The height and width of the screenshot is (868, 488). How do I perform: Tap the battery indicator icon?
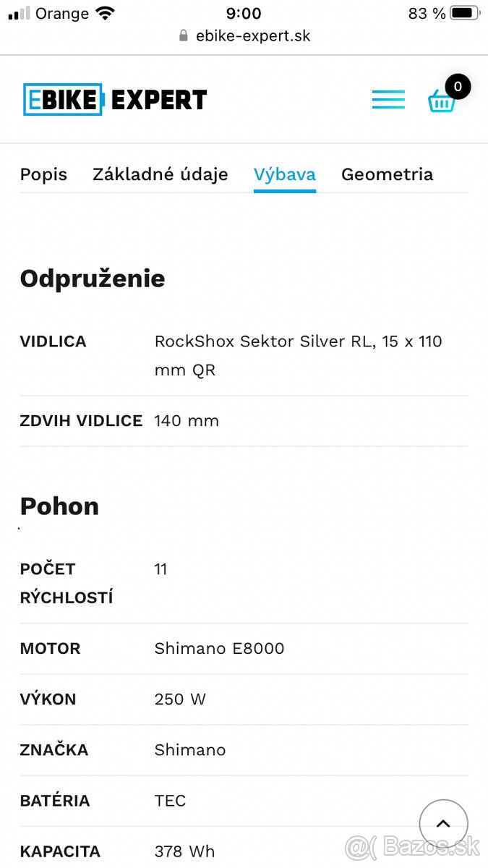click(465, 13)
